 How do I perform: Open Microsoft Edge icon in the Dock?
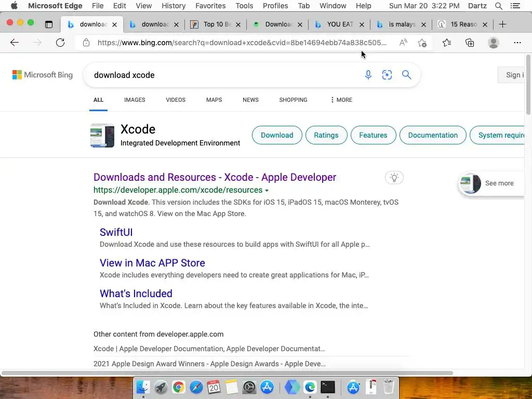point(310,387)
